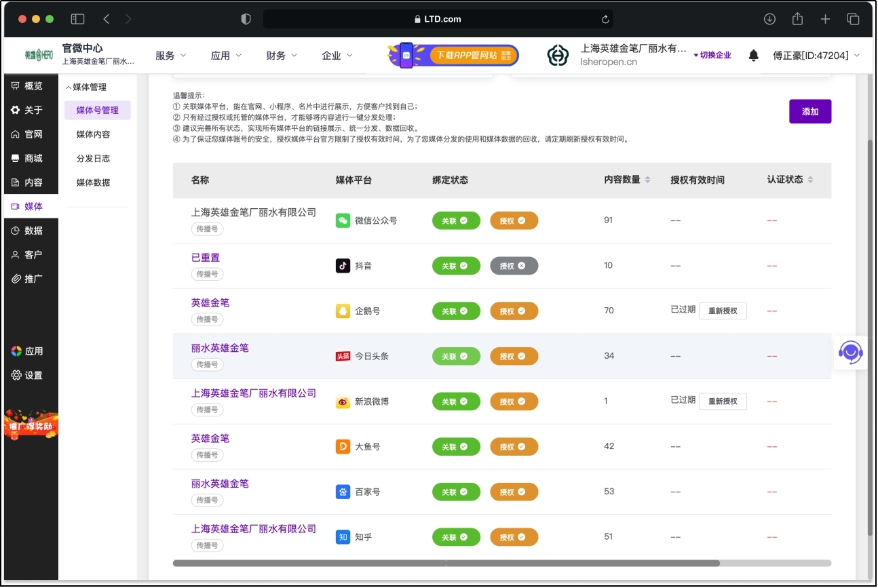Click 重新授权 for 企鹅号 row
This screenshot has width=878, height=588.
coord(723,311)
